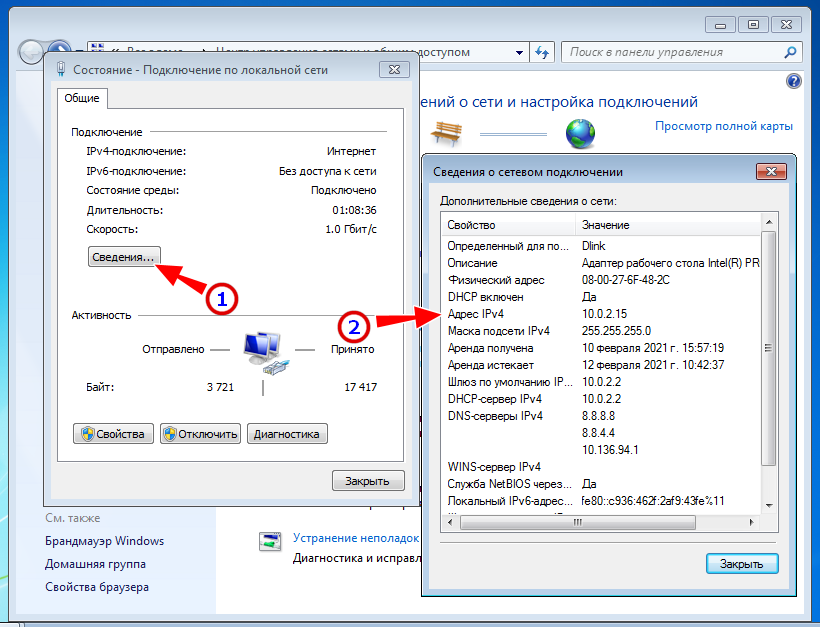The image size is (820, 627).
Task: Click the troubleshooting icon next to Устранение неполадок
Action: click(270, 540)
